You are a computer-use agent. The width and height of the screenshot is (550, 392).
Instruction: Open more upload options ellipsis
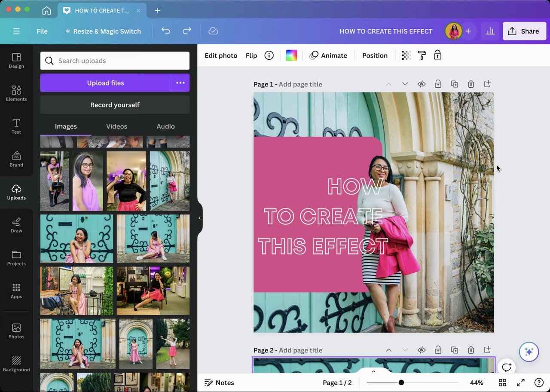pos(180,83)
